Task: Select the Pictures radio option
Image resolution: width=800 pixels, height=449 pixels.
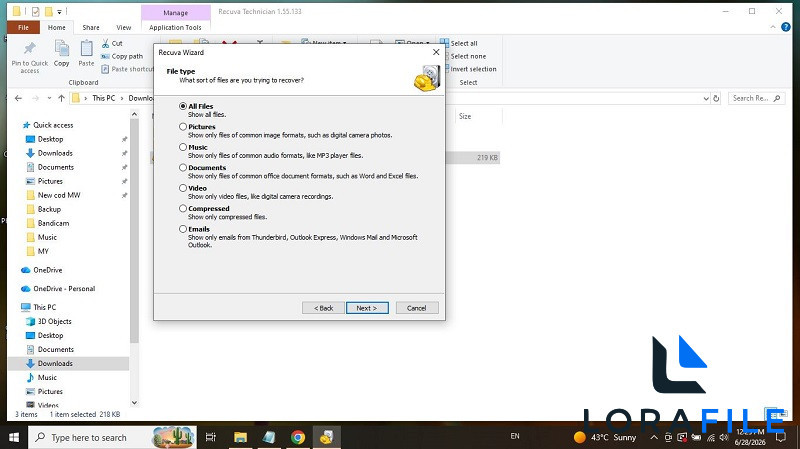Action: 183,127
